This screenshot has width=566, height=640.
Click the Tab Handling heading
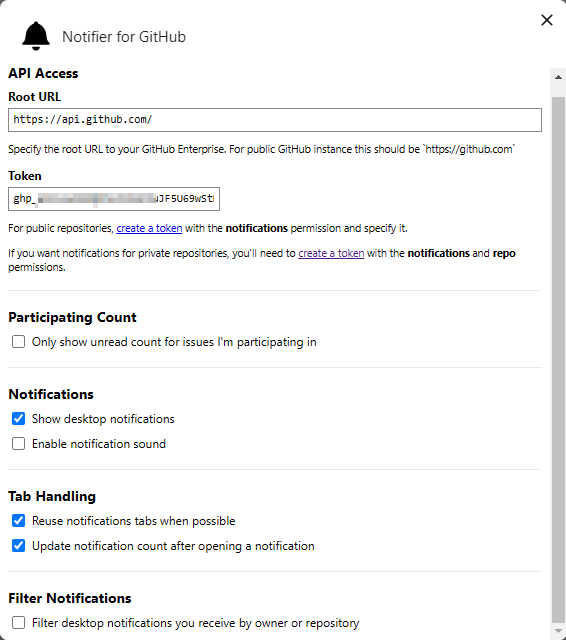[52, 496]
